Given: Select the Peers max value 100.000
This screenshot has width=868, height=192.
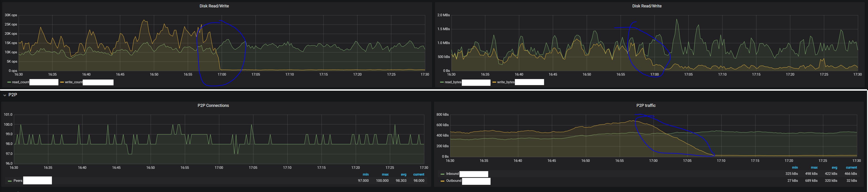Looking at the screenshot, I should [x=383, y=181].
